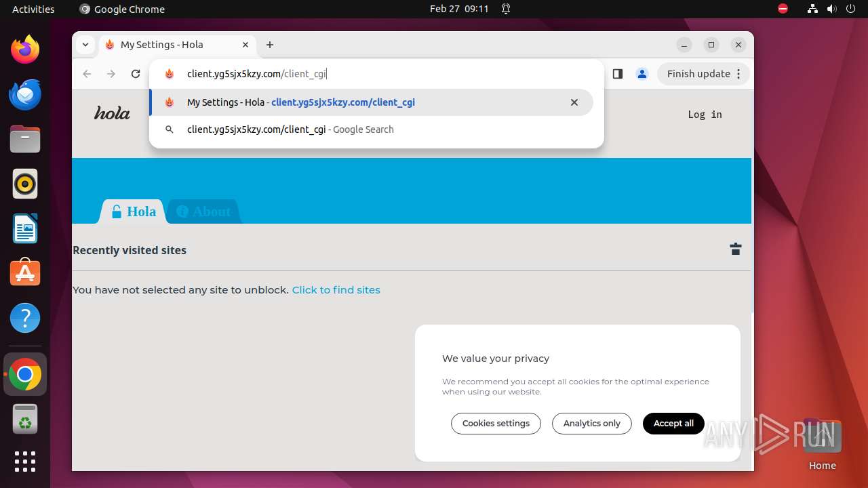Open a new Chrome tab
Viewport: 868px width, 488px height.
point(270,45)
